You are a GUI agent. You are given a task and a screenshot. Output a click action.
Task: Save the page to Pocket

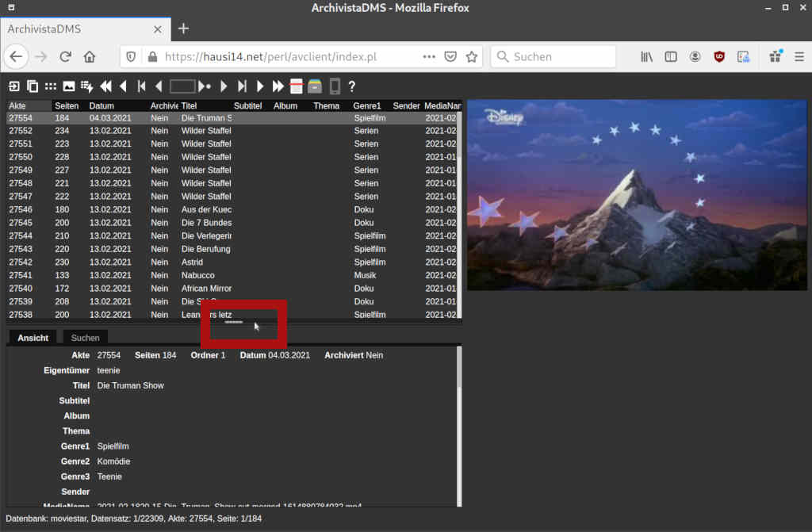(x=450, y=56)
